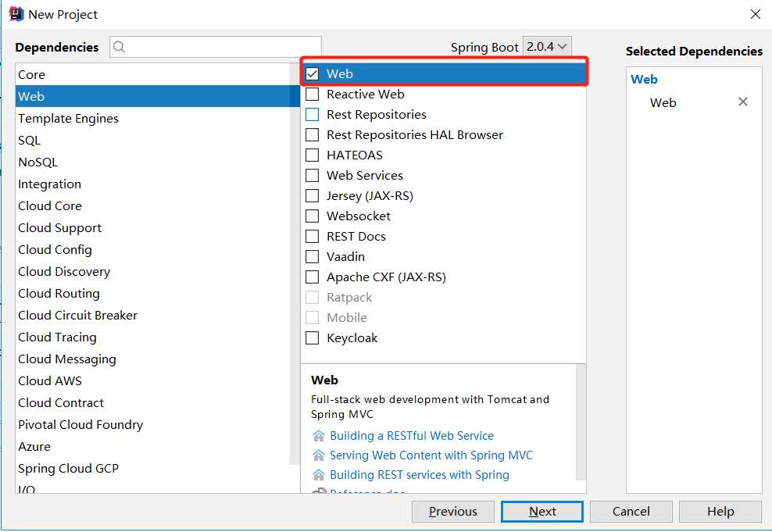
Task: Open Serving Web Content with Spring MVC link
Action: tap(431, 455)
